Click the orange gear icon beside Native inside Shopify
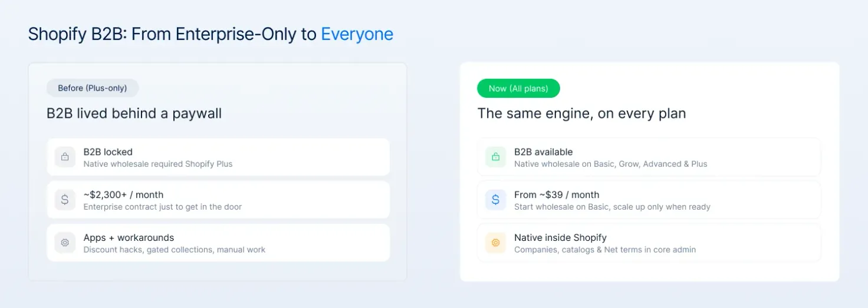 tap(495, 243)
